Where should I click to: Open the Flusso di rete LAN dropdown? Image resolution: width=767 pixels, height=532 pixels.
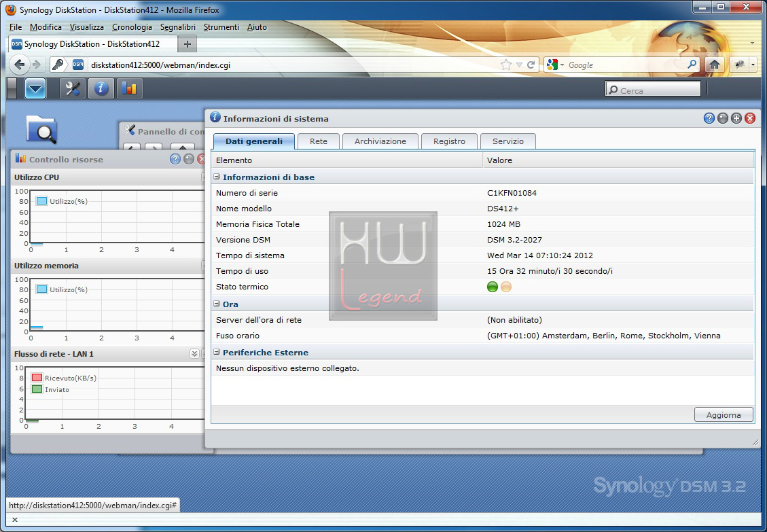point(194,354)
